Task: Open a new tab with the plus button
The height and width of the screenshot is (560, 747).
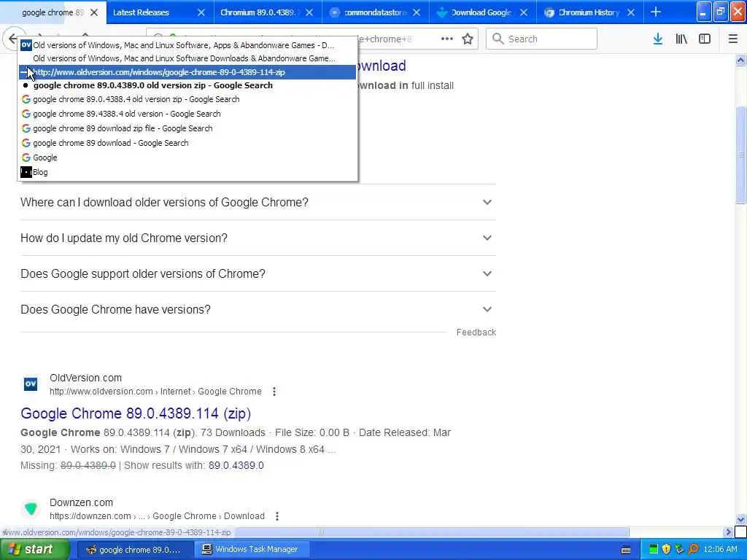Action: click(x=656, y=12)
